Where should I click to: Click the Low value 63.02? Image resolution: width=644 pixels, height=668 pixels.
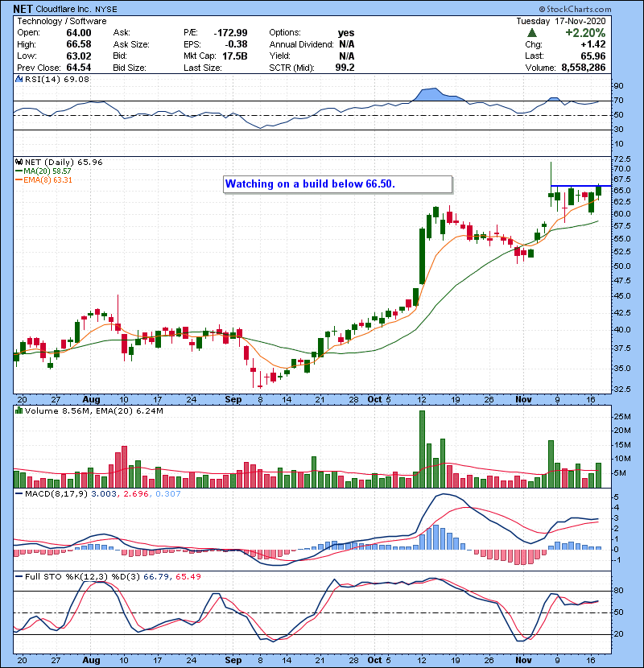click(79, 56)
